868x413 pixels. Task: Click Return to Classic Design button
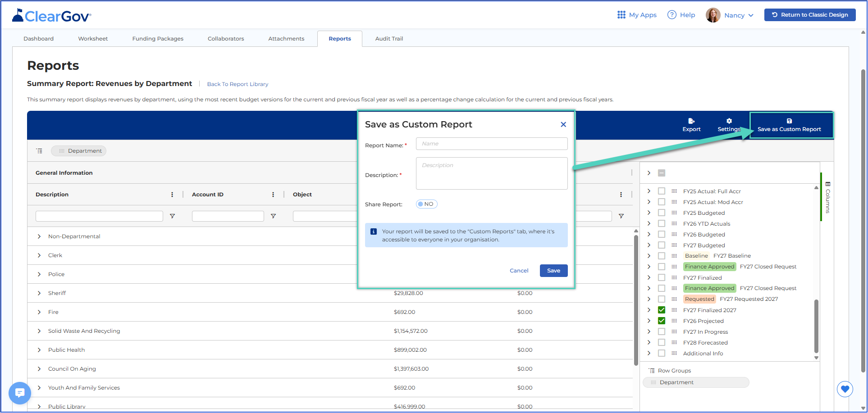point(810,15)
